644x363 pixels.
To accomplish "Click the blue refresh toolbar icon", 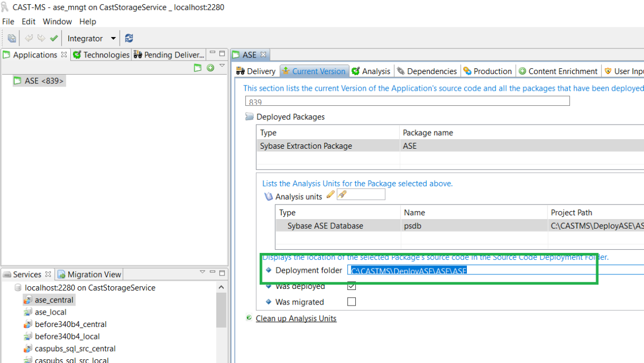I will point(129,38).
